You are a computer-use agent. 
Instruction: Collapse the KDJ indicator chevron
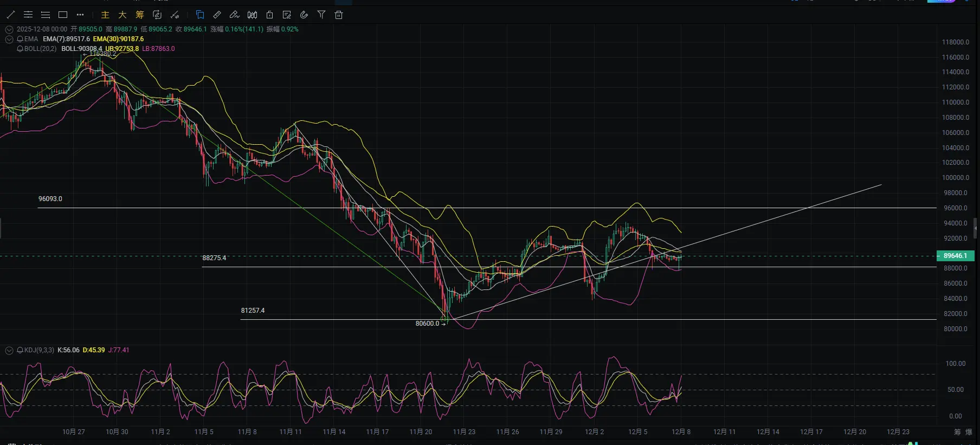[9, 350]
